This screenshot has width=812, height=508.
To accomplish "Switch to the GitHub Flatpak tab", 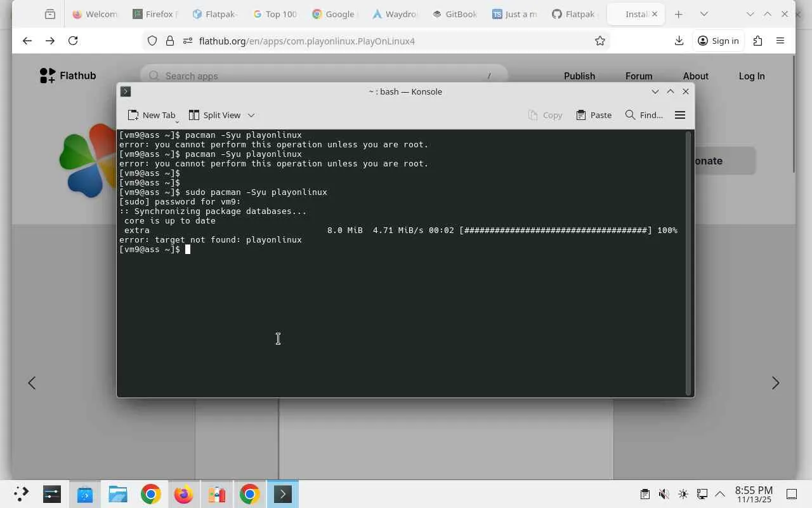I will (575, 14).
